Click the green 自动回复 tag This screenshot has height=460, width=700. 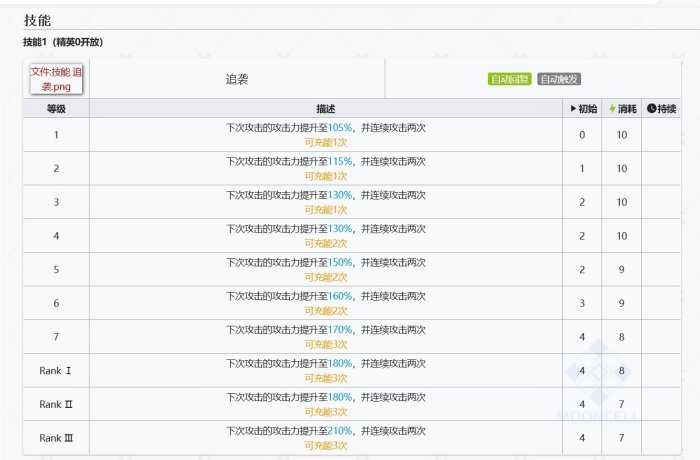click(509, 79)
